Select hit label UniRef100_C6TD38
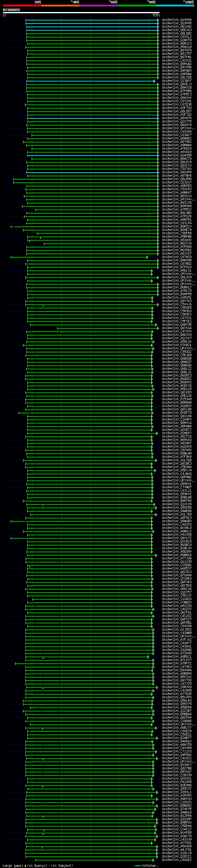The height and width of the screenshot is (868, 197). tap(177, 104)
